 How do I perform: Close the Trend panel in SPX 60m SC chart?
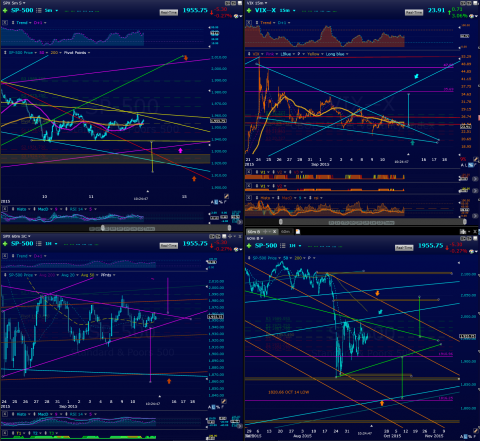click(5, 256)
